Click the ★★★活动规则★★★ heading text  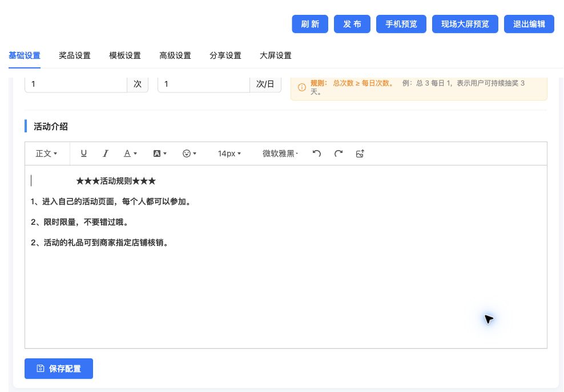116,181
